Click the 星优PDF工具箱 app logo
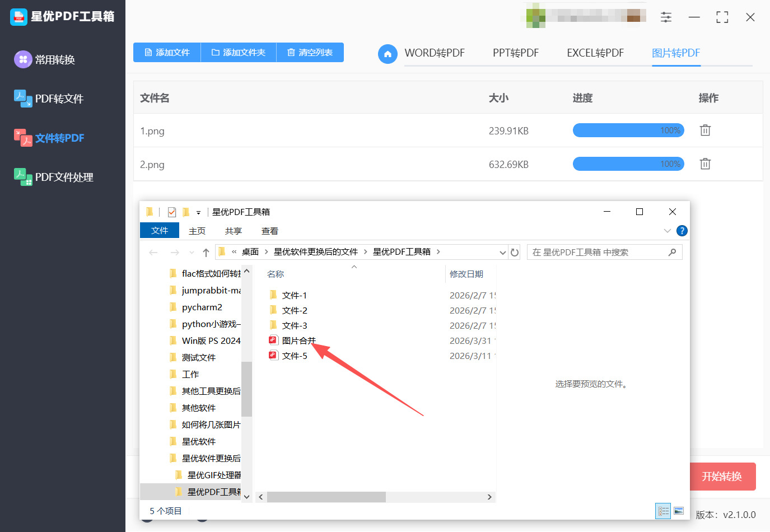 pyautogui.click(x=18, y=17)
